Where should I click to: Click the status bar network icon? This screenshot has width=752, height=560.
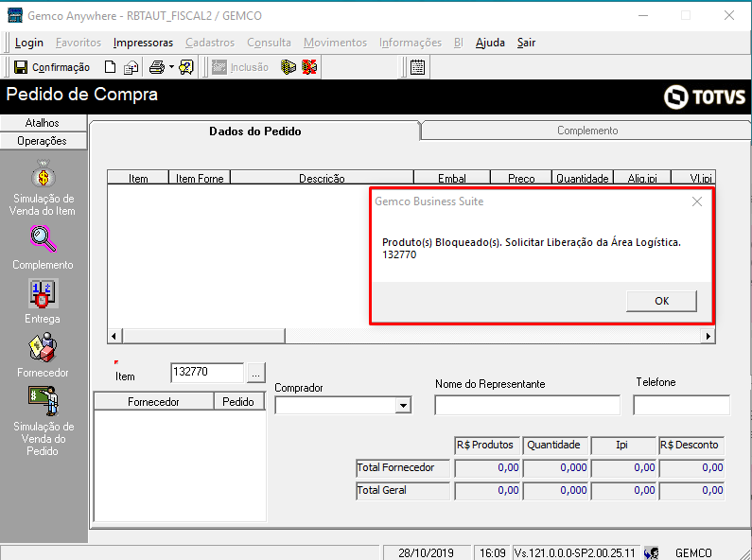click(x=652, y=552)
